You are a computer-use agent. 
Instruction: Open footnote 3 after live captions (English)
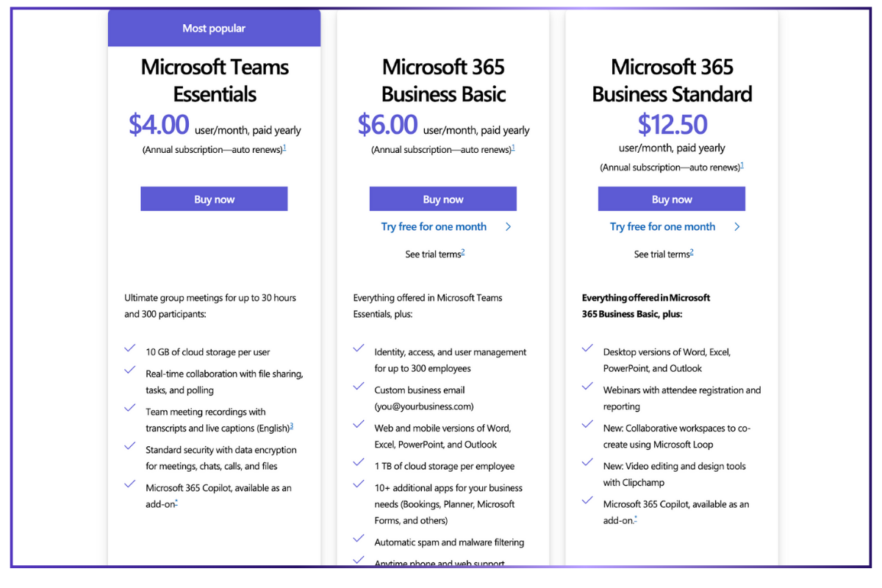click(291, 426)
